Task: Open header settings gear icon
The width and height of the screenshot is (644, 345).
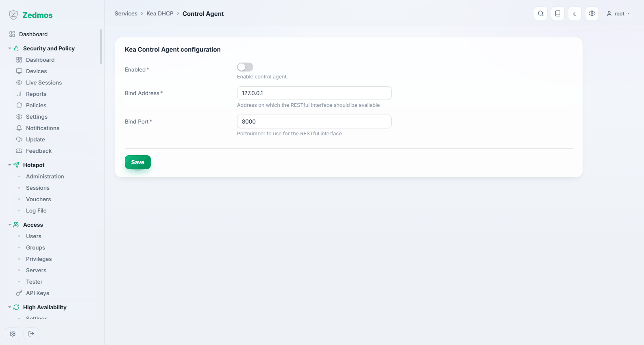Action: click(592, 13)
